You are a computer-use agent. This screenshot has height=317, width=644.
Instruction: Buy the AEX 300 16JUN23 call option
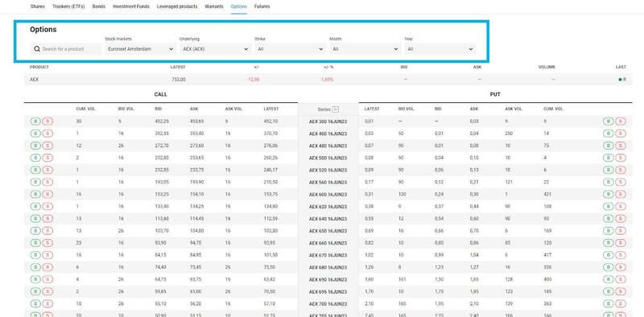35,121
